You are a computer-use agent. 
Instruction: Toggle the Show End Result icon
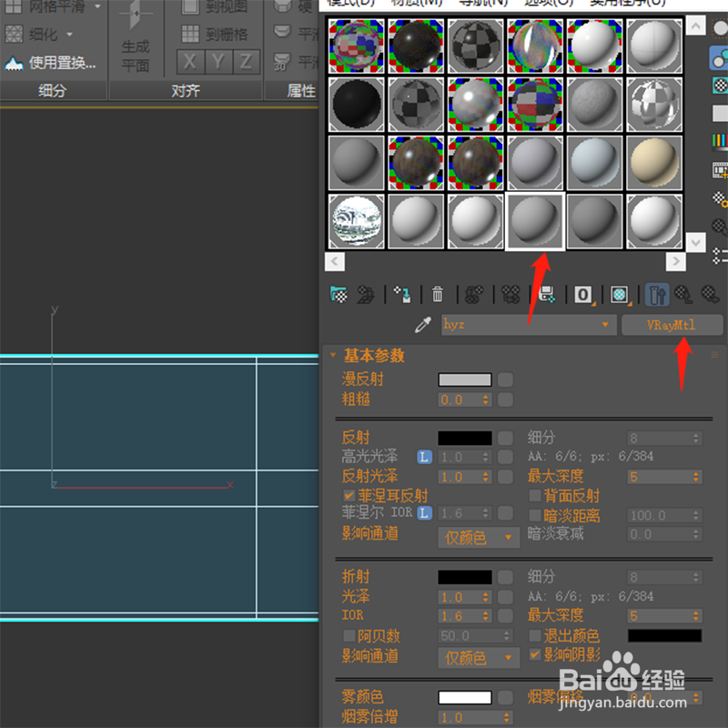point(657,294)
